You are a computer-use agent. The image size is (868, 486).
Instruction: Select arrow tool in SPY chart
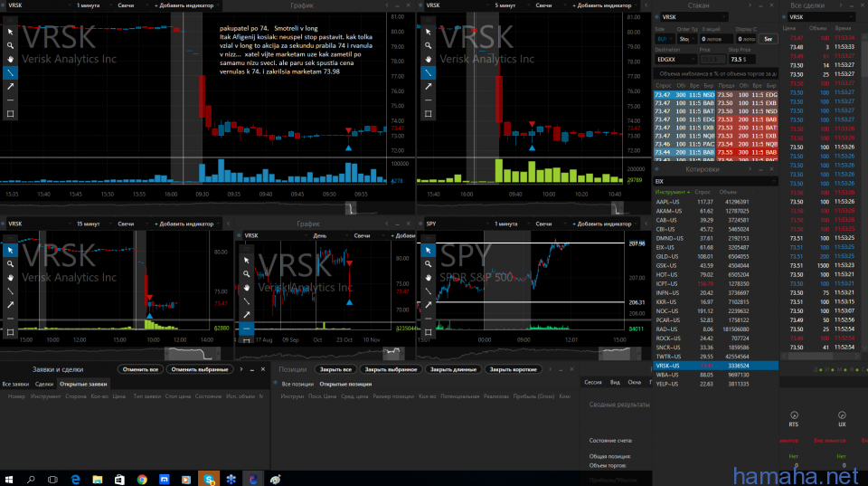(x=428, y=305)
